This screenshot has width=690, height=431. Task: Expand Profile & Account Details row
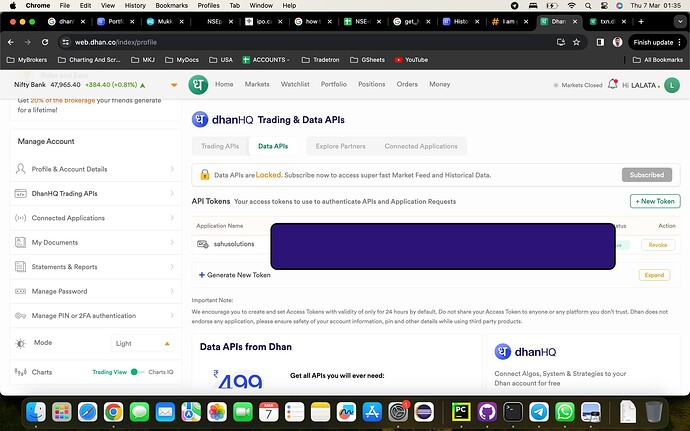click(x=95, y=169)
